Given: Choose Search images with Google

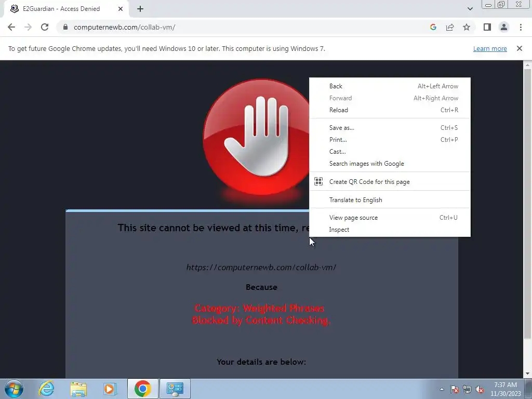Looking at the screenshot, I should 390,164.
